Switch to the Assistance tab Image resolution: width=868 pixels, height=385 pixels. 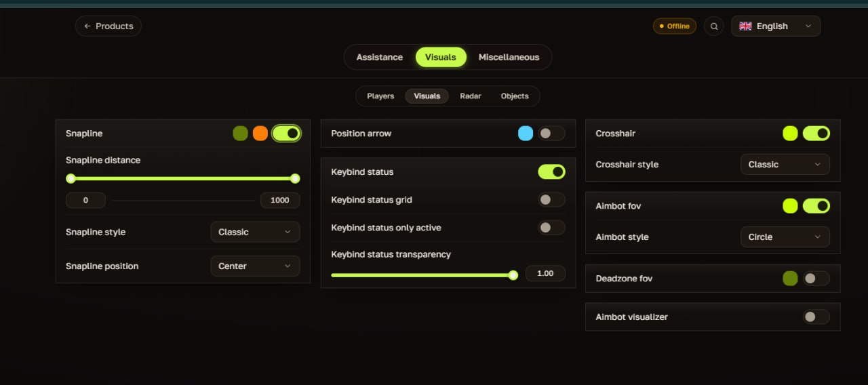pyautogui.click(x=380, y=57)
